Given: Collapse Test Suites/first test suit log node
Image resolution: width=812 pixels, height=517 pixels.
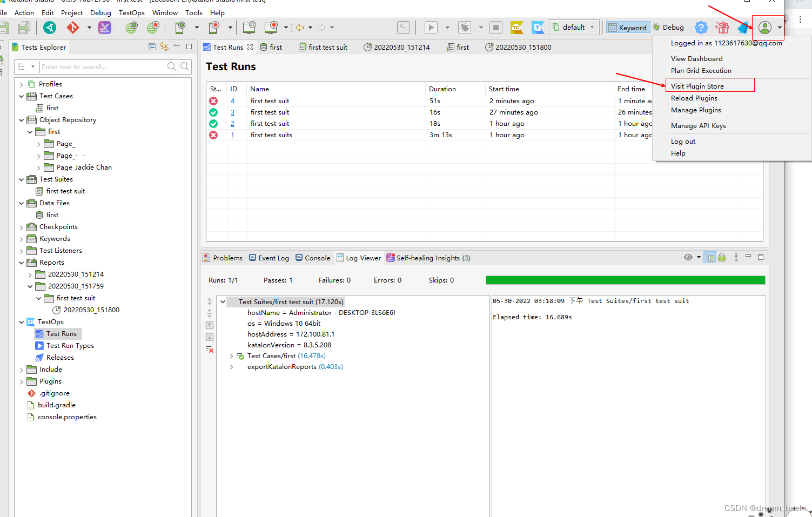Looking at the screenshot, I should pyautogui.click(x=223, y=302).
